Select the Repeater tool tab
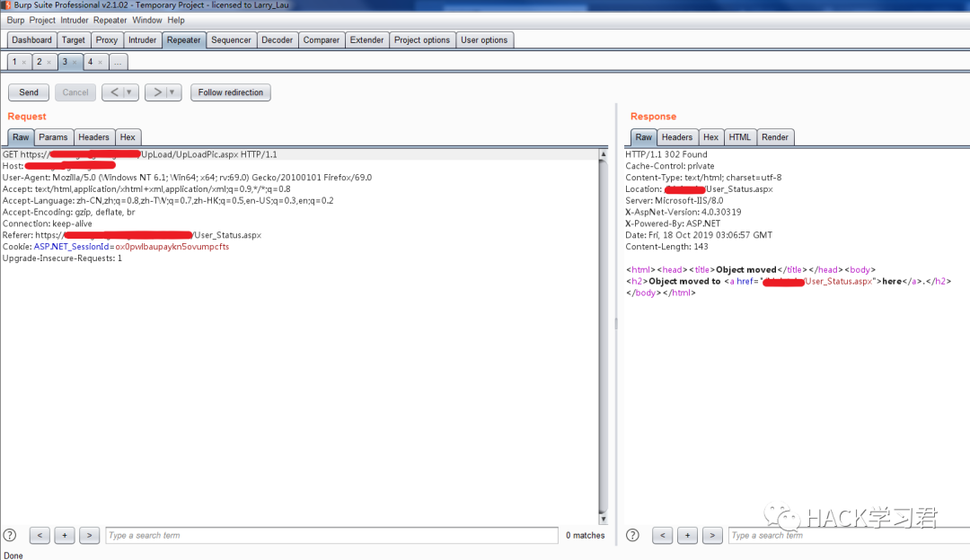 pos(184,40)
